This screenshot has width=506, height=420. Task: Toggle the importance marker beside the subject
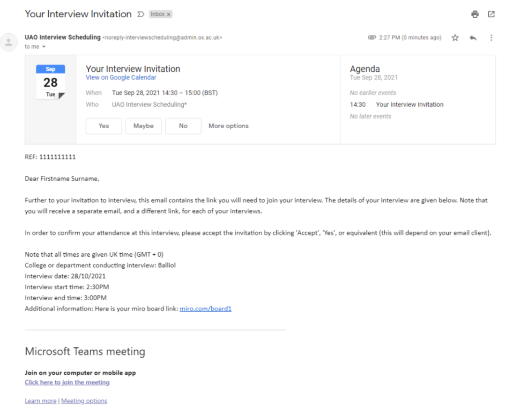coord(141,15)
